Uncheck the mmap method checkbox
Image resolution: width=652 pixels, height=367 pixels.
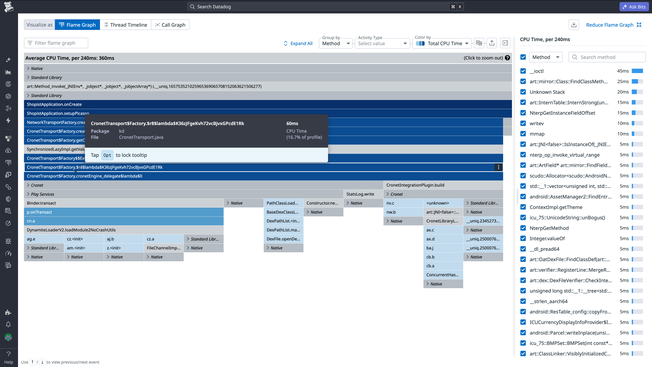pos(523,134)
